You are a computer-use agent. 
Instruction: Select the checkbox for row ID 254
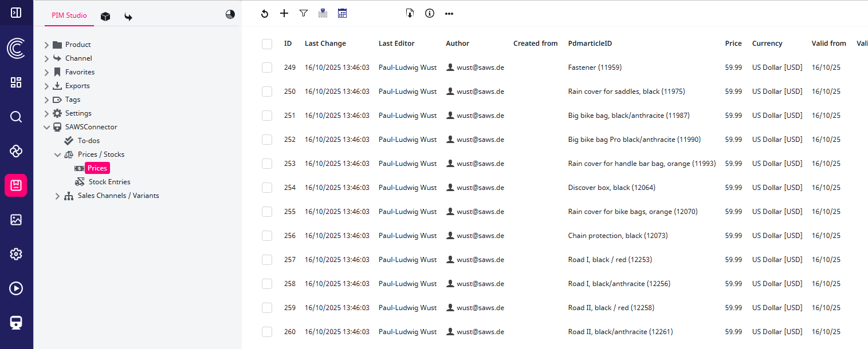(267, 188)
